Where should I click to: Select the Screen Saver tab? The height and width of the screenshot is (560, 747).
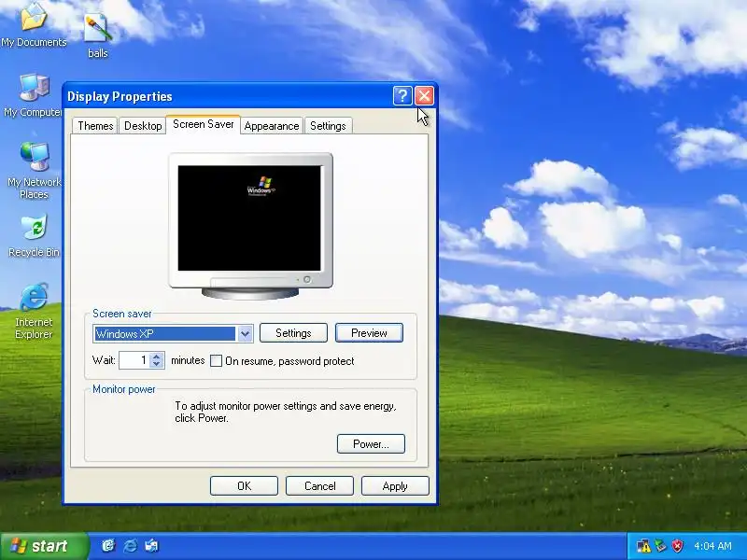click(x=204, y=124)
